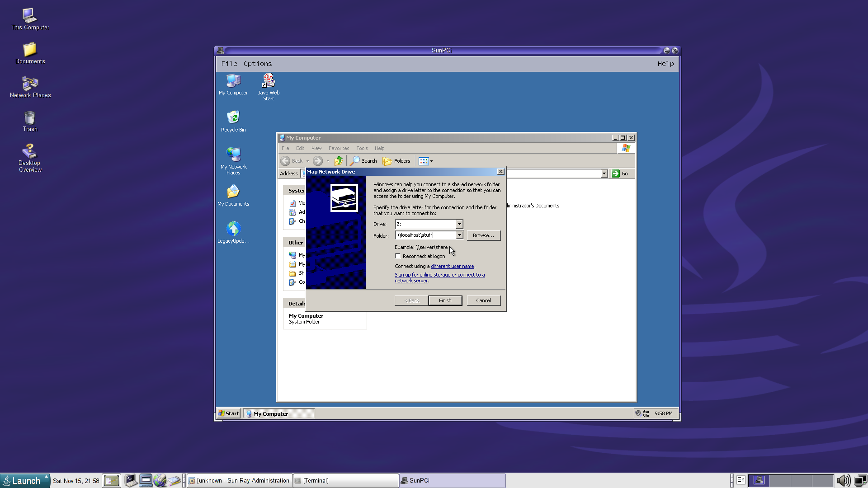Image resolution: width=868 pixels, height=488 pixels.
Task: Open the Tools menu in My Computer
Action: [x=362, y=148]
